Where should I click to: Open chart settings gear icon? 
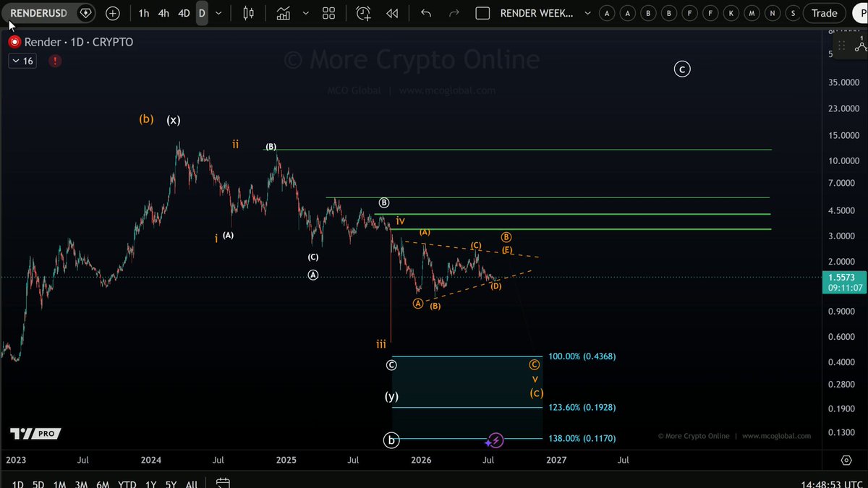pyautogui.click(x=846, y=460)
